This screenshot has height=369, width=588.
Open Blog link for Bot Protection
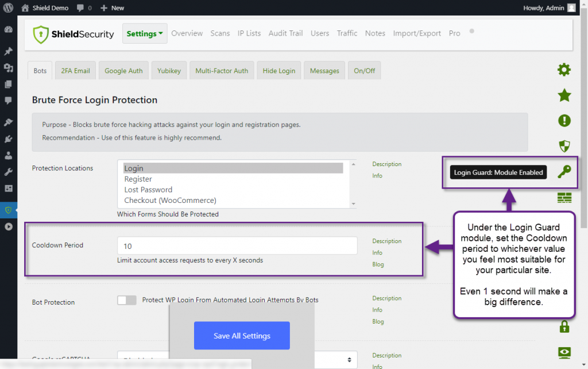click(378, 321)
